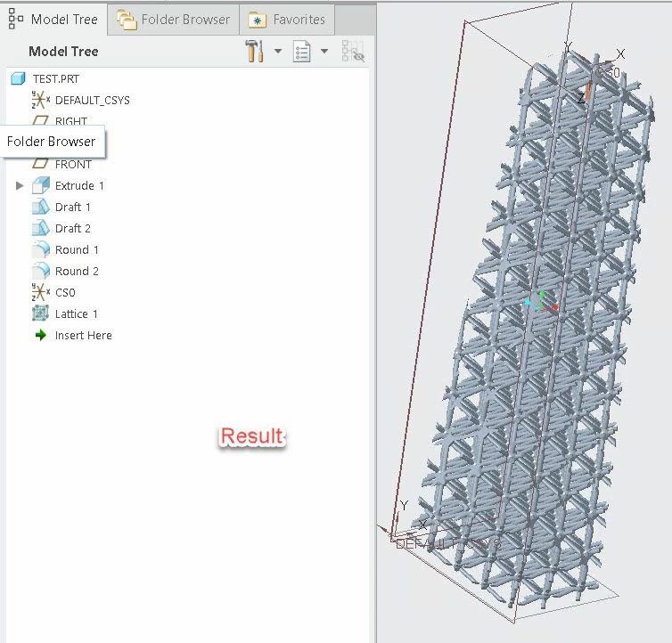Viewport: 672px width, 643px height.
Task: Click the Folder Browser tab folder icon
Action: (x=127, y=20)
